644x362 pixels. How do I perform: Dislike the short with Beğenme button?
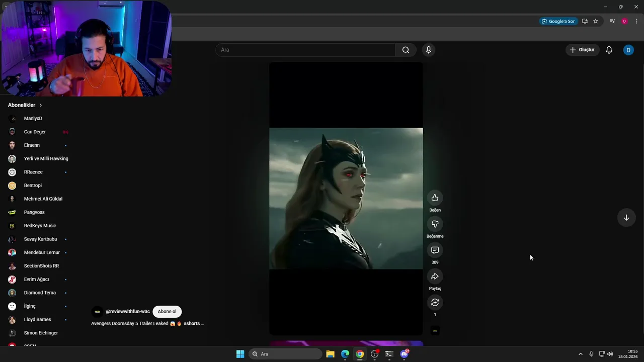click(435, 224)
